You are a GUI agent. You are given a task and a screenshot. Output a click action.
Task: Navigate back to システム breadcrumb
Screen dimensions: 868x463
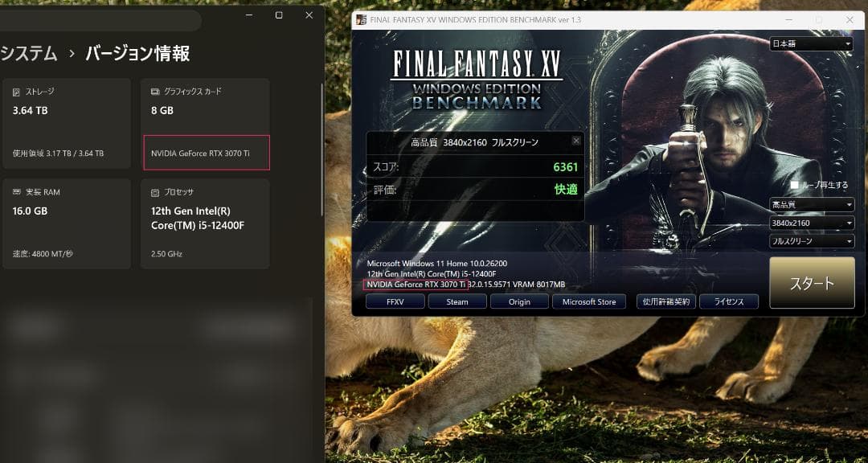click(29, 54)
